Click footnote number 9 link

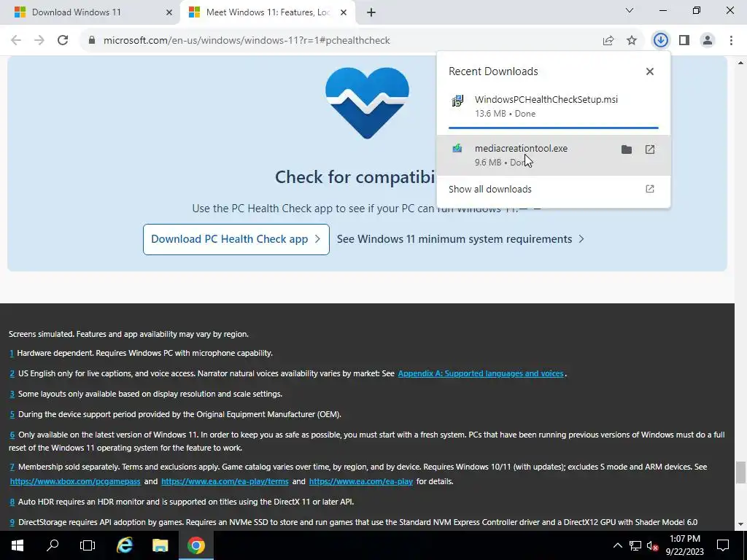[x=12, y=522]
